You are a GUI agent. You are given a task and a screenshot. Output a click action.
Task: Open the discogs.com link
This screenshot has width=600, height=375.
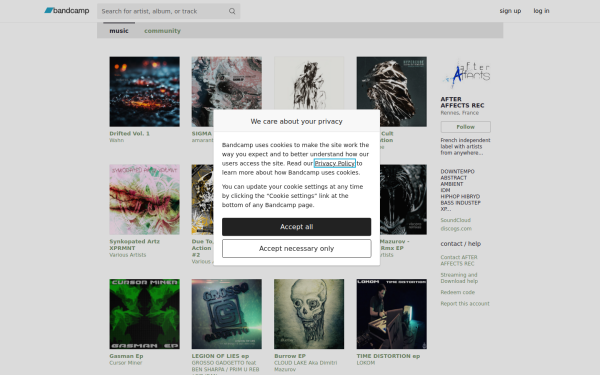point(456,228)
